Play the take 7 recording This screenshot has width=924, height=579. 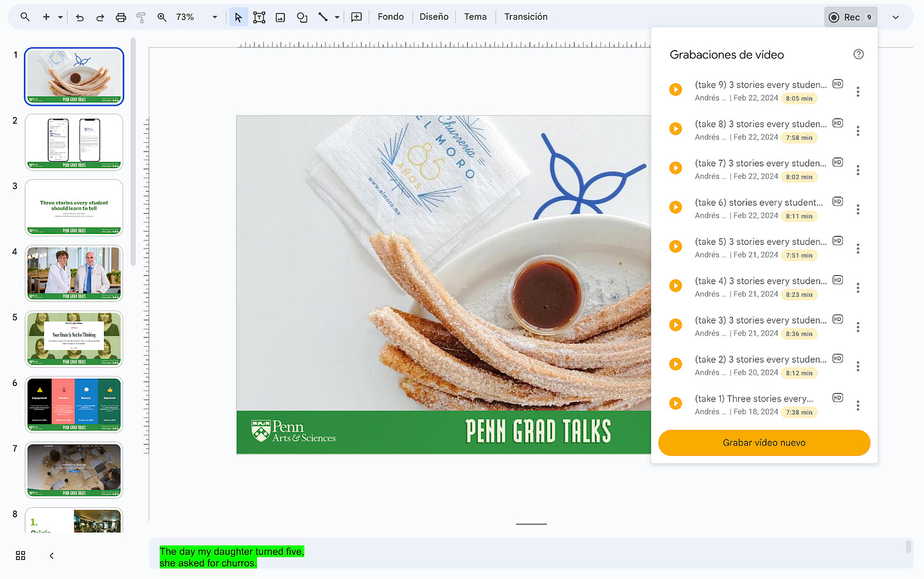(x=676, y=169)
